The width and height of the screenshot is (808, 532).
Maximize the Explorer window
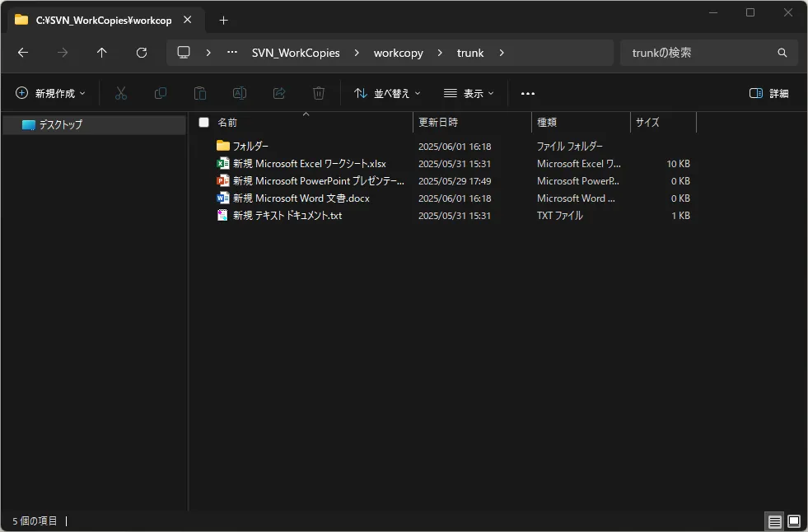click(x=750, y=12)
